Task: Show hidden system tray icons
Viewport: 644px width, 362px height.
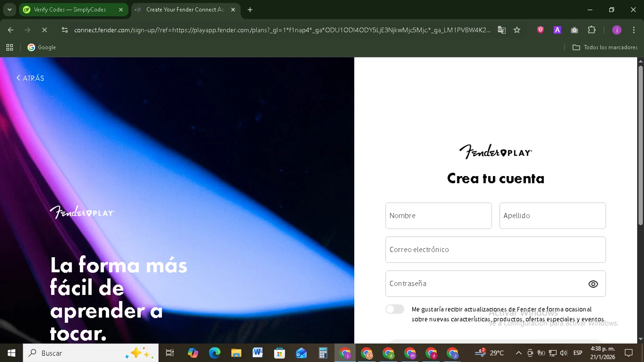Action: tap(519, 353)
